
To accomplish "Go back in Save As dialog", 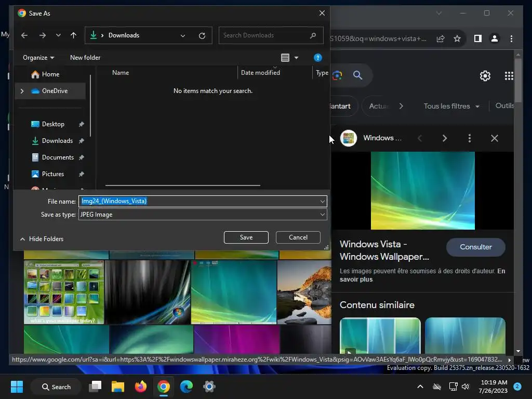I will coord(24,35).
